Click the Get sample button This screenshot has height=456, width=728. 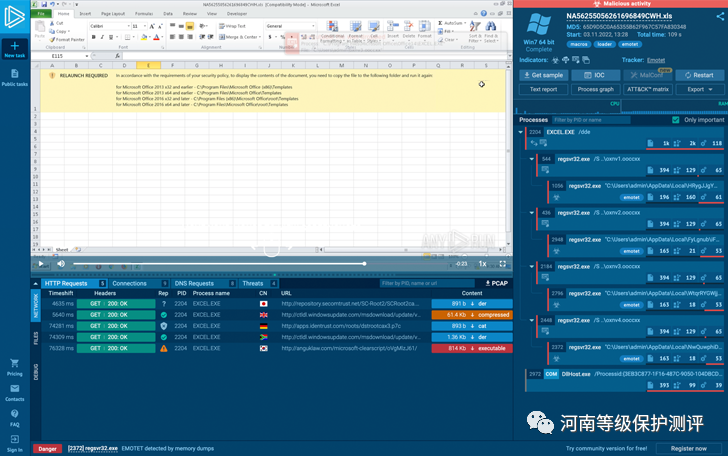546,75
